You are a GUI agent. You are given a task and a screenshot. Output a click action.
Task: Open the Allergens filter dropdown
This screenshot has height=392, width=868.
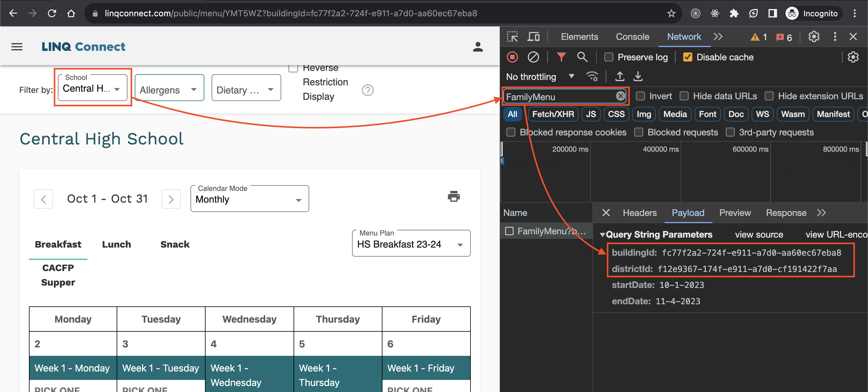click(x=168, y=89)
